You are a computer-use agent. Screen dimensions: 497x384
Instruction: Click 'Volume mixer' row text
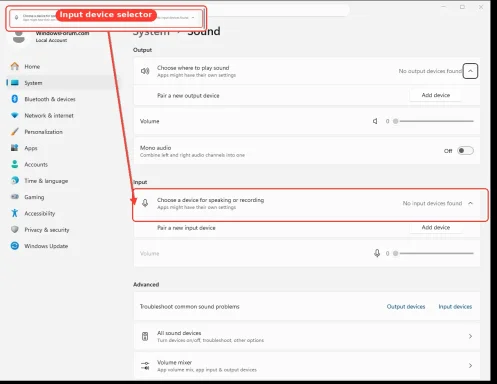coord(174,362)
